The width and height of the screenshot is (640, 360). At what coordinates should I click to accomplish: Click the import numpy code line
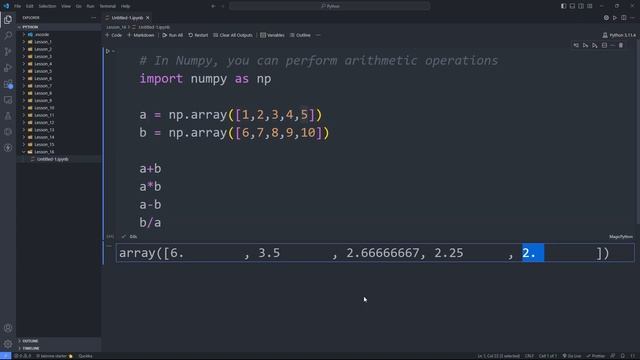click(205, 78)
